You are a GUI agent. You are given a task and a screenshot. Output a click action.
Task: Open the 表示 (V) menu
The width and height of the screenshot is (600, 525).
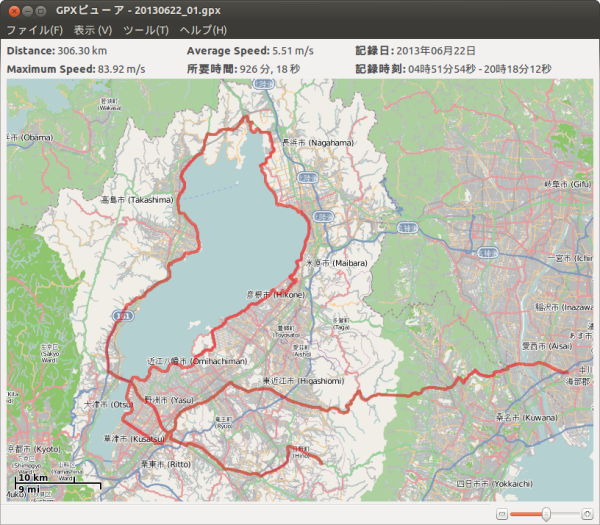pyautogui.click(x=92, y=30)
